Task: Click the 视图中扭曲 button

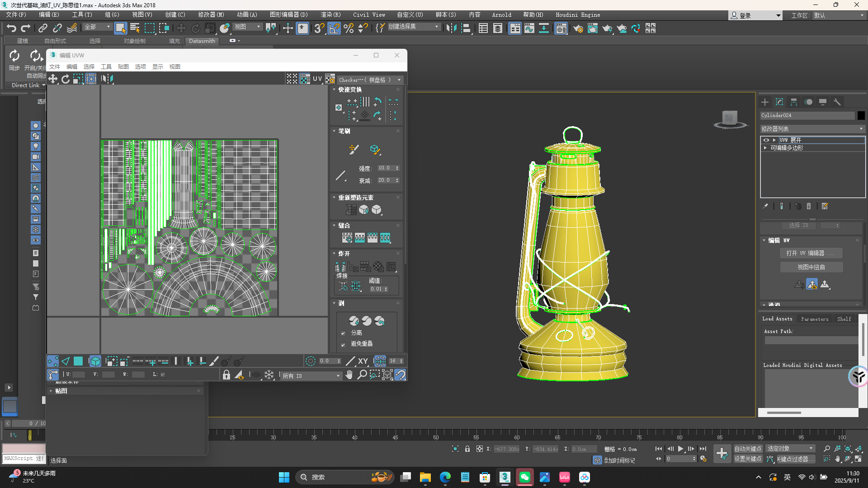Action: click(811, 267)
